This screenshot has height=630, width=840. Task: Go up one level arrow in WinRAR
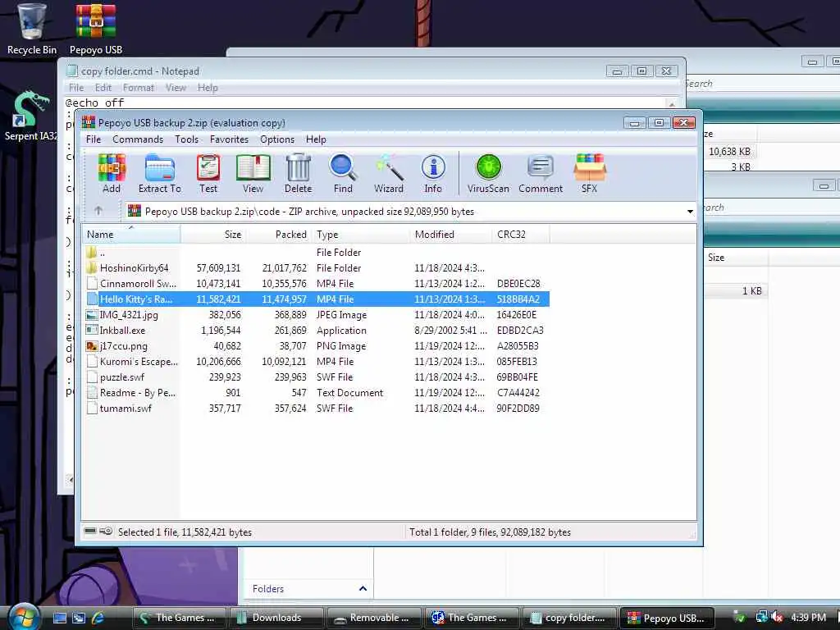click(x=98, y=211)
